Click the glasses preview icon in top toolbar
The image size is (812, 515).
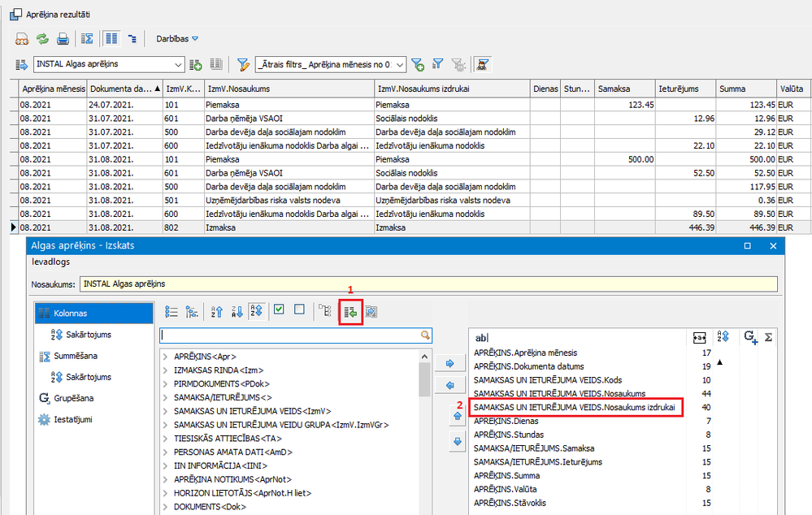(x=22, y=39)
